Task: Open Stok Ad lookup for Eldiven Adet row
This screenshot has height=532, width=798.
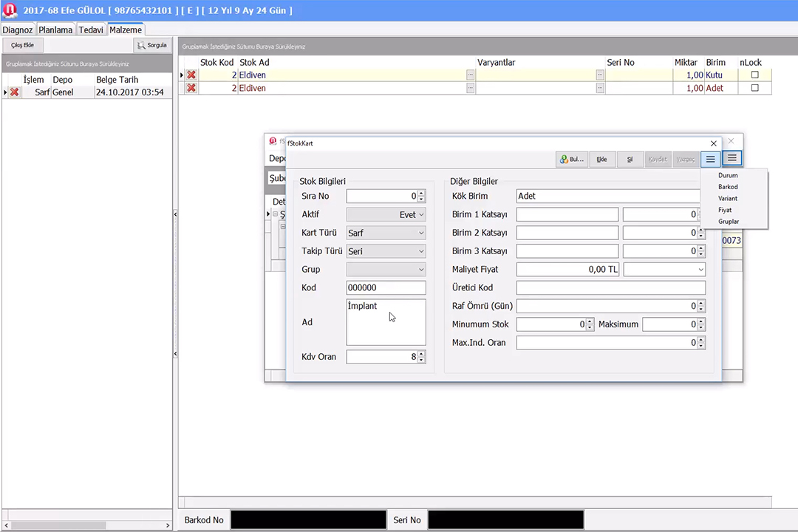Action: point(470,88)
